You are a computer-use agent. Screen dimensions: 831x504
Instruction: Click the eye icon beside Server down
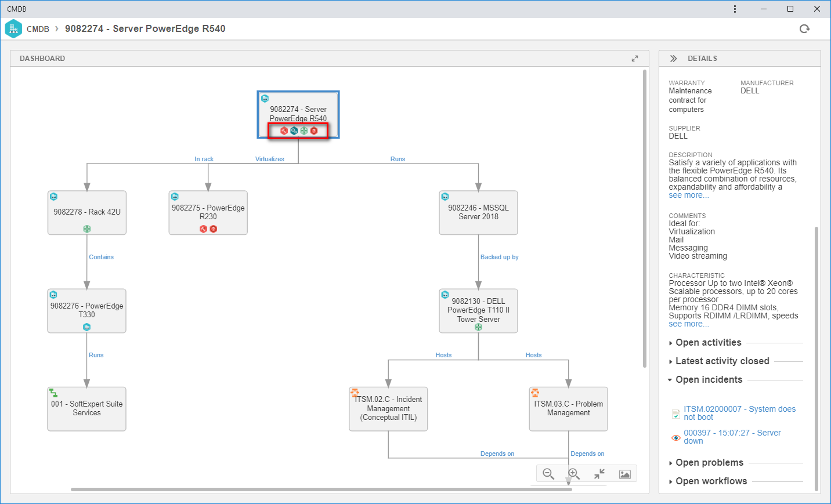pos(675,438)
